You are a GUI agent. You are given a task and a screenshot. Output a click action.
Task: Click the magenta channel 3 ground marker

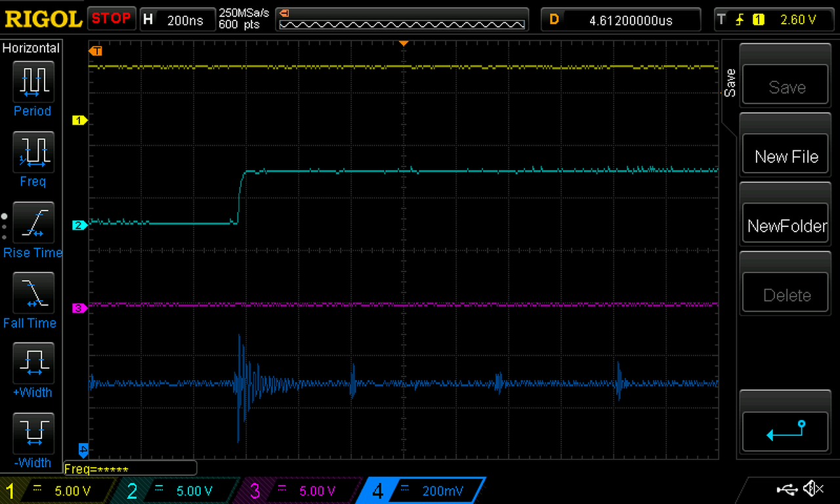pos(79,308)
